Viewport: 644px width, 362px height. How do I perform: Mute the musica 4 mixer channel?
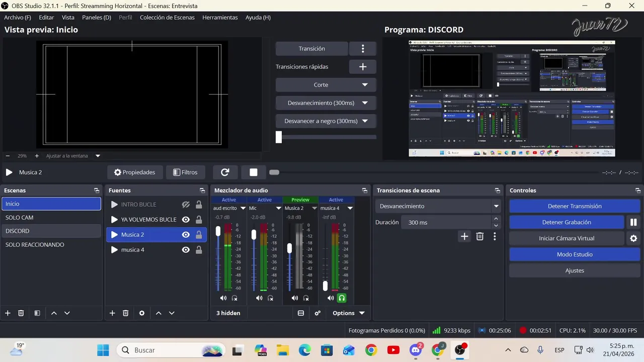(x=331, y=298)
